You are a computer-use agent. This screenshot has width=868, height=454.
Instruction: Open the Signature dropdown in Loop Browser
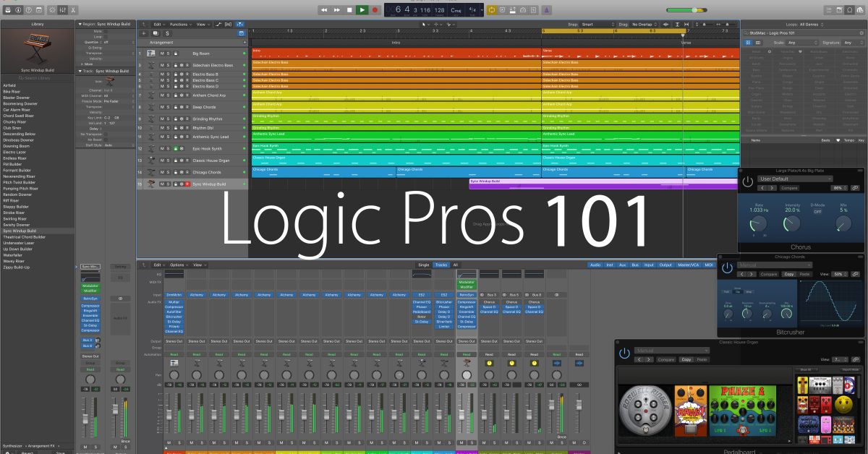(852, 43)
